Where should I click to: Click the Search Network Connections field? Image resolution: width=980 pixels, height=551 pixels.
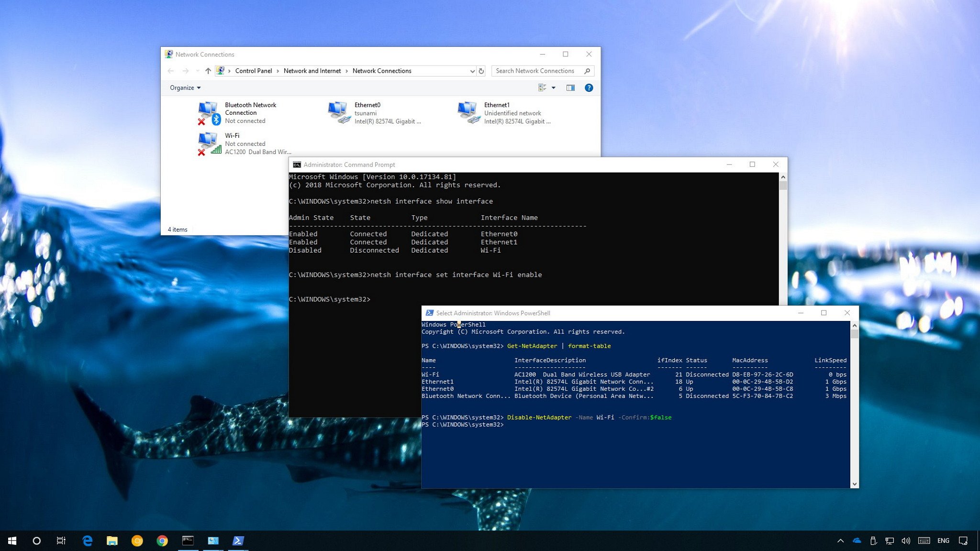point(543,71)
